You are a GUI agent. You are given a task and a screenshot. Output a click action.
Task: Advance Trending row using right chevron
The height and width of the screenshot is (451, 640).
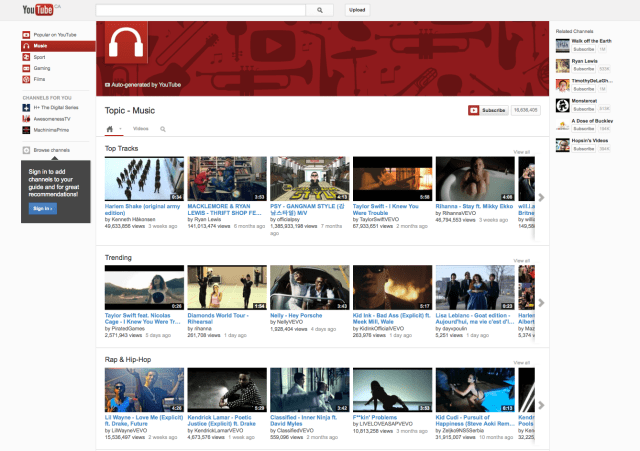pyautogui.click(x=541, y=303)
